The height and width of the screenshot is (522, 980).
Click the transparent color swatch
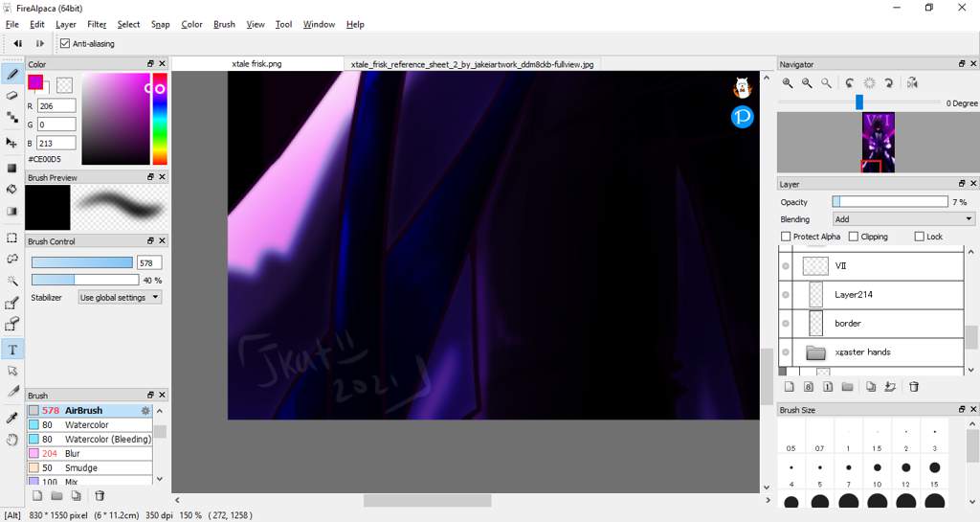64,85
